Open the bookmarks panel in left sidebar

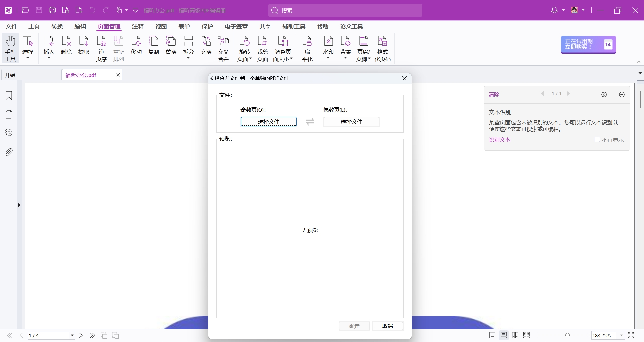(x=9, y=96)
